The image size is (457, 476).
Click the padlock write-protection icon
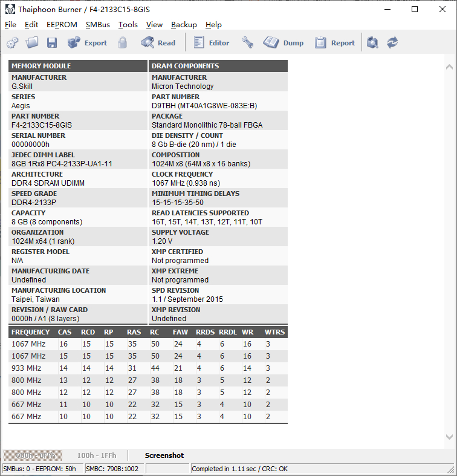(x=122, y=43)
